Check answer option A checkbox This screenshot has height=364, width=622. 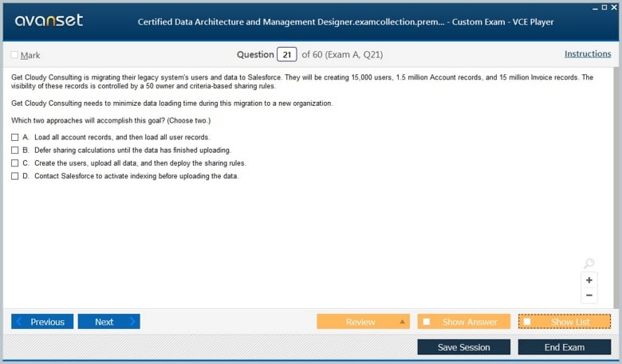pos(14,137)
